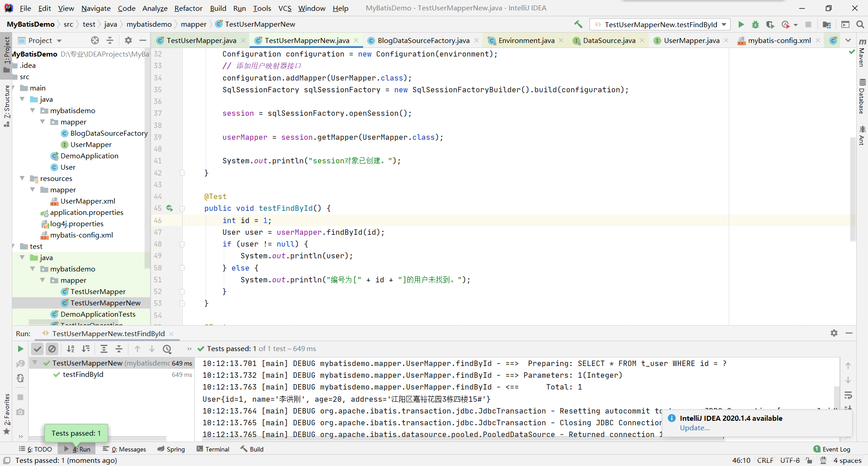Open the Project panel gear options
868x466 pixels.
click(x=128, y=40)
